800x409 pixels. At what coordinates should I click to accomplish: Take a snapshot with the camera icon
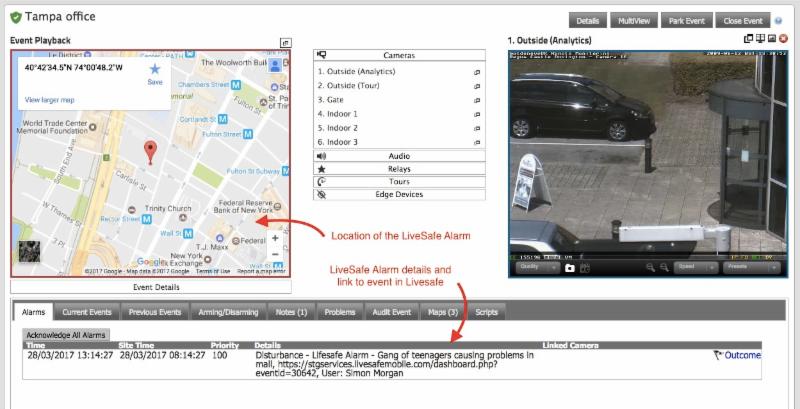click(569, 268)
